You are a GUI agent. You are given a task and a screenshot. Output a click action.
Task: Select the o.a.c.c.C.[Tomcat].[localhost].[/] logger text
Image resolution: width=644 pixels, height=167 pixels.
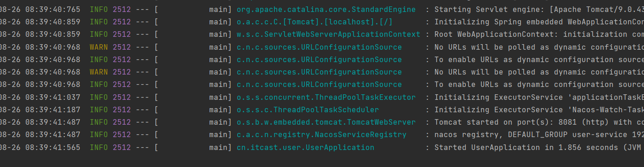(x=314, y=22)
